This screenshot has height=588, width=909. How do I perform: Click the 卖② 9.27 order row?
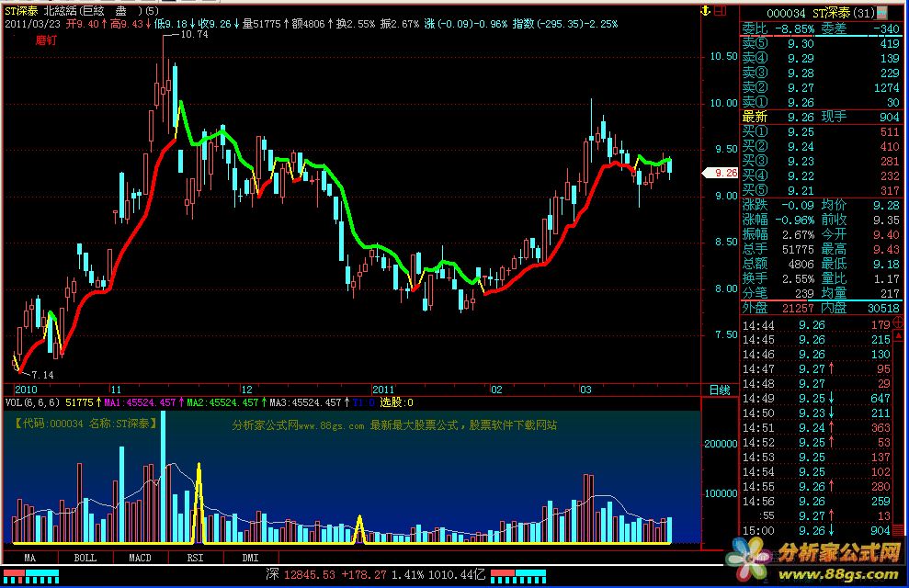[820, 87]
